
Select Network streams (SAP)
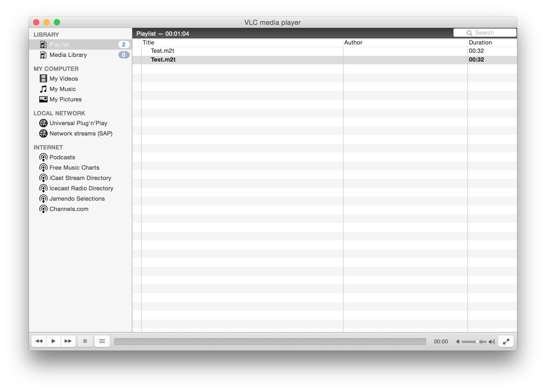click(x=81, y=133)
